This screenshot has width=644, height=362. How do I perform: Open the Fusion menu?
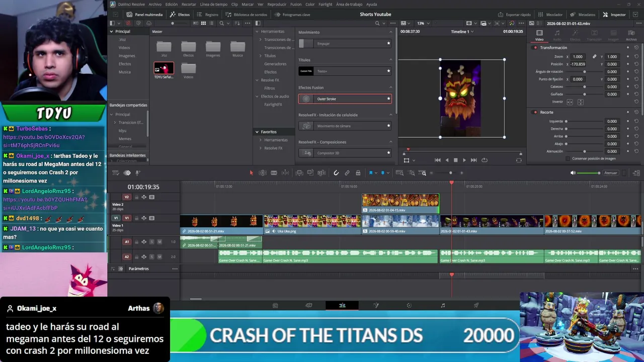pos(295,5)
